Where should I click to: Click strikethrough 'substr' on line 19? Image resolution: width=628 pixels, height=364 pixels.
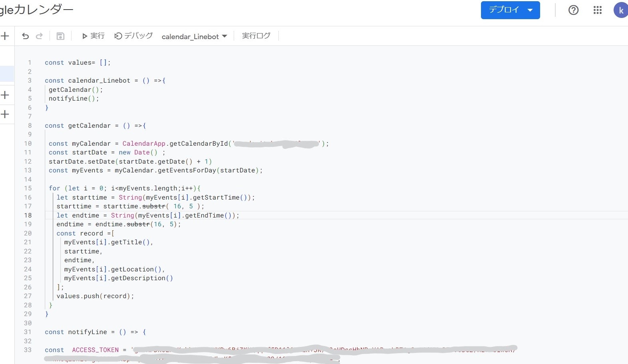click(138, 224)
